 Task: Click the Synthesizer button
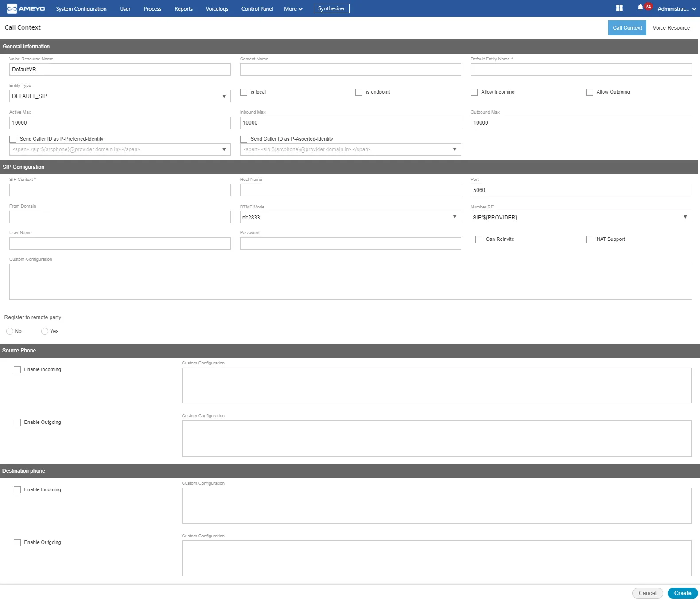(331, 8)
